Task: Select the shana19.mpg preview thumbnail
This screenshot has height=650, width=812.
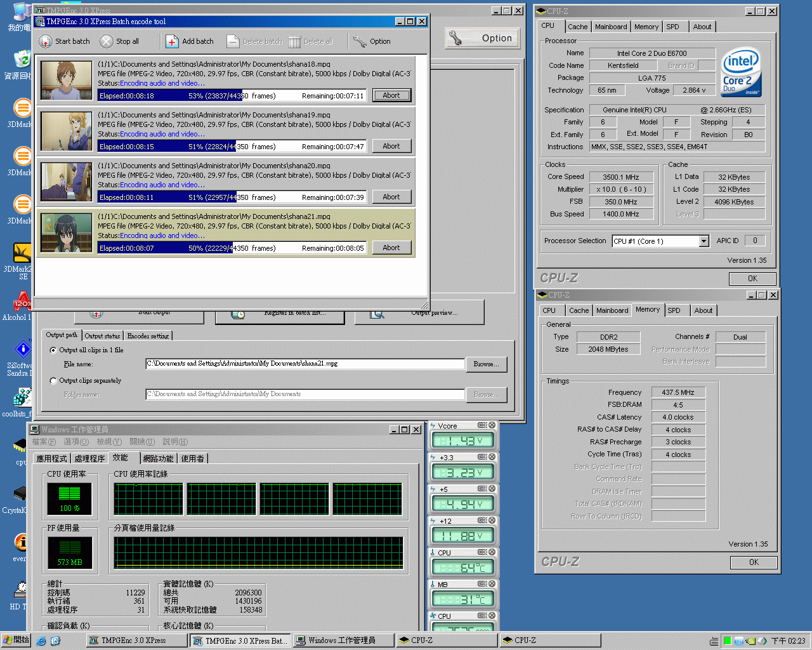Action: click(67, 131)
